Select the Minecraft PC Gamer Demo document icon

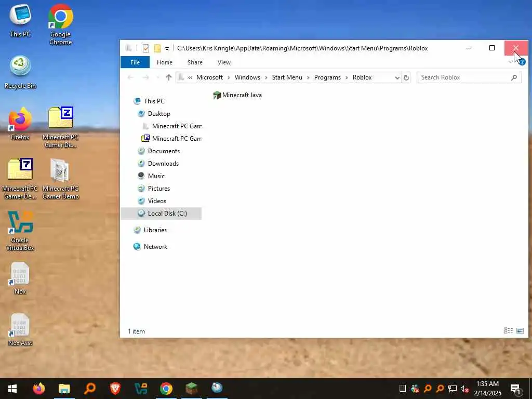tap(60, 179)
